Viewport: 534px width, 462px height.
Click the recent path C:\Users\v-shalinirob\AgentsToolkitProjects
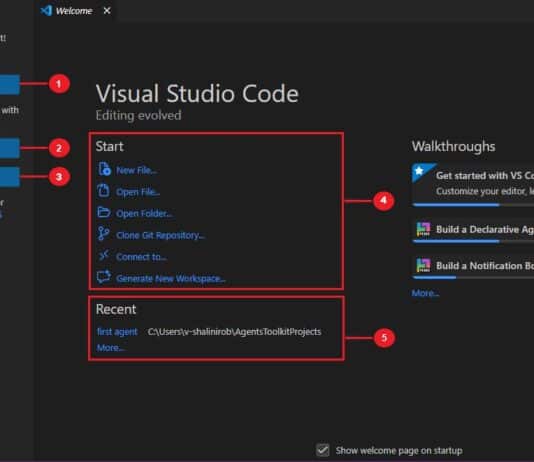pos(234,332)
